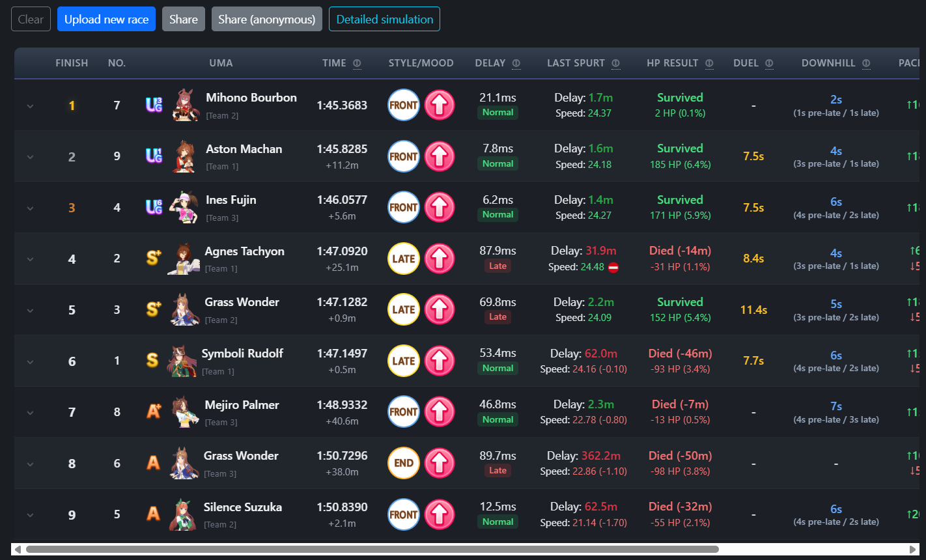Image resolution: width=926 pixels, height=560 pixels.
Task: Click the UMA column header
Action: click(x=221, y=63)
